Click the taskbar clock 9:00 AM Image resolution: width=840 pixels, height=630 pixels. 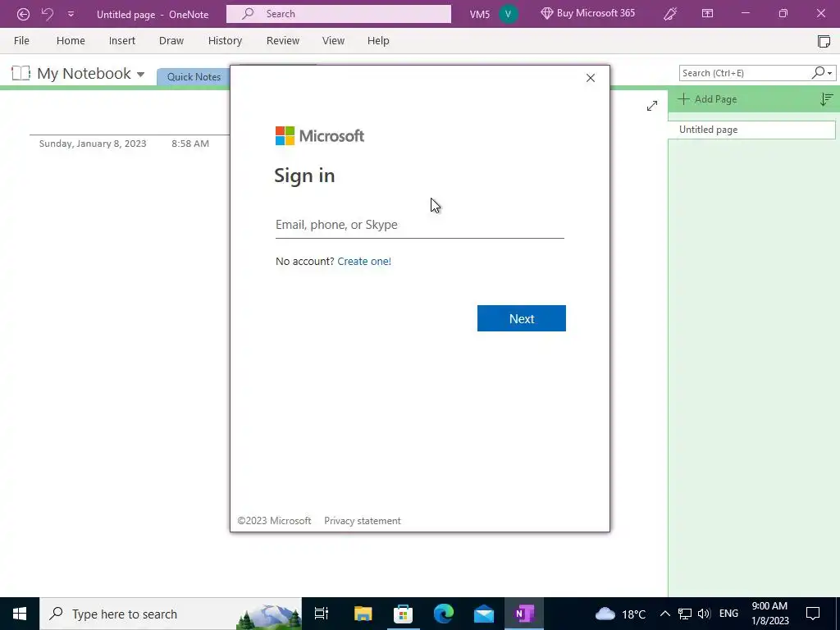click(x=769, y=614)
